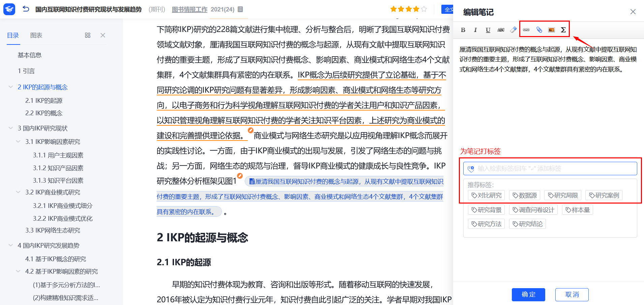This screenshot has width=644, height=305.
Task: Confirm the note with 确定 button
Action: 528,295
